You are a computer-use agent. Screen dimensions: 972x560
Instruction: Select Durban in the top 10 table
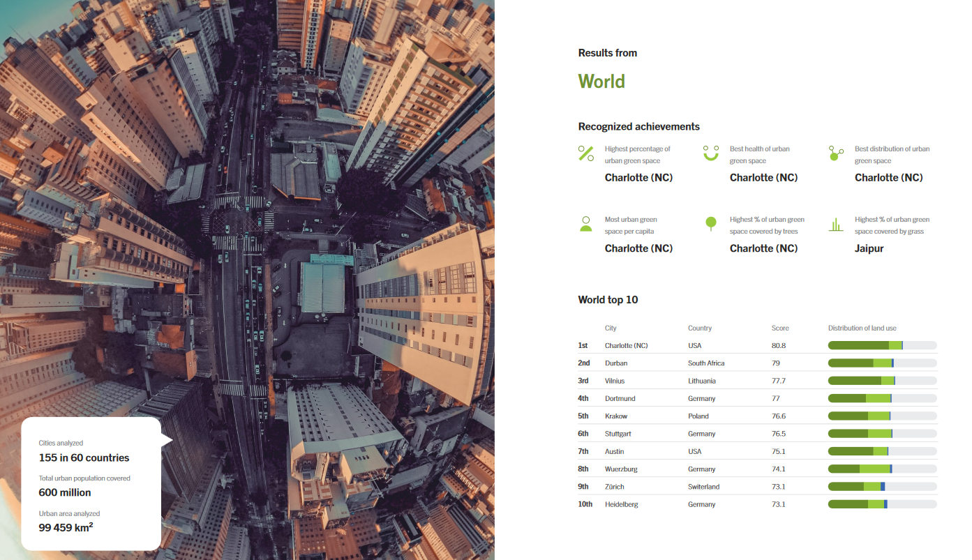pos(615,363)
